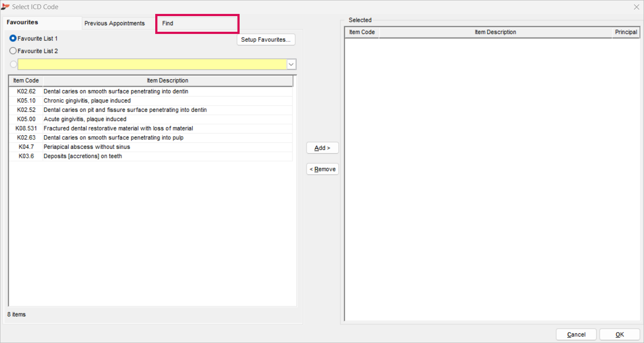Select Favourite List 2 radio button
This screenshot has width=644, height=343.
(x=13, y=51)
